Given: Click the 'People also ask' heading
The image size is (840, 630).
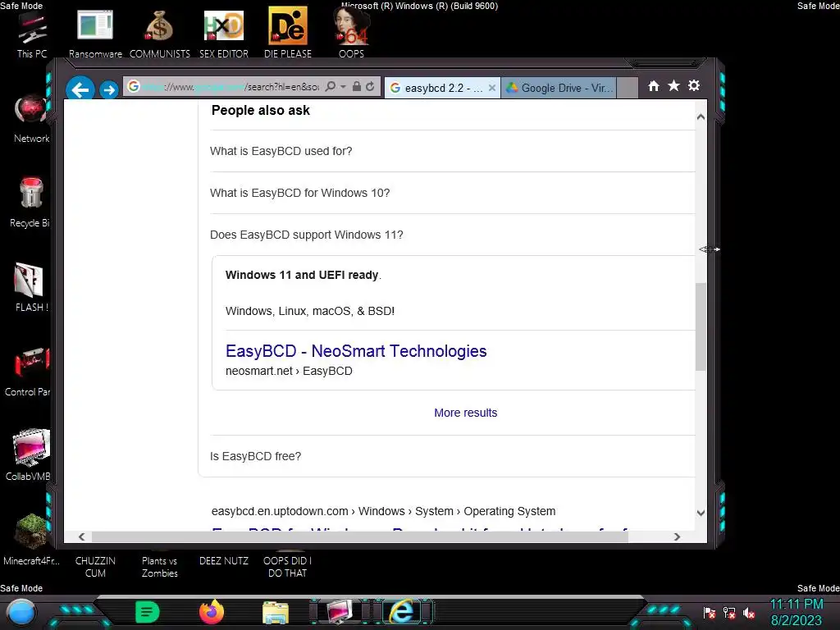Looking at the screenshot, I should click(260, 111).
